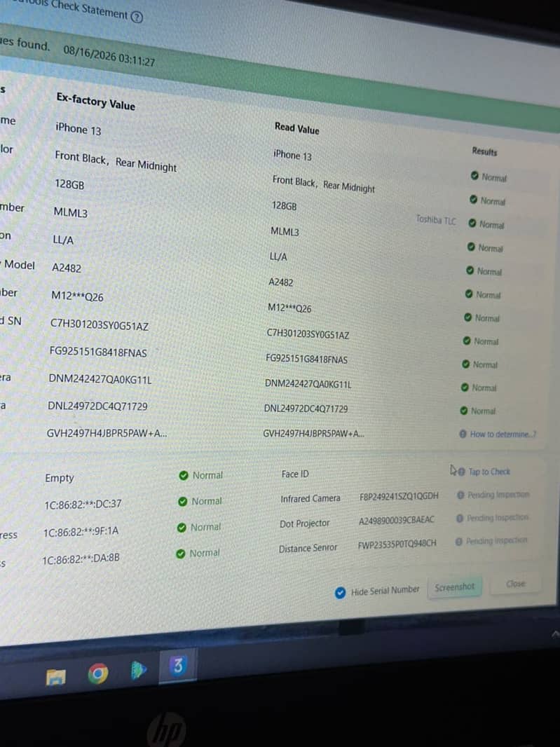Click the Normal check icon beside 1C:86:82:**:DC:37

click(x=182, y=502)
